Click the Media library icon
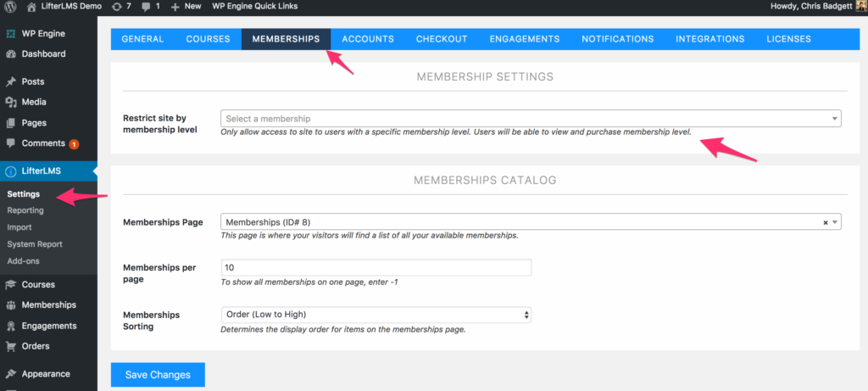This screenshot has height=391, width=868. click(x=10, y=102)
